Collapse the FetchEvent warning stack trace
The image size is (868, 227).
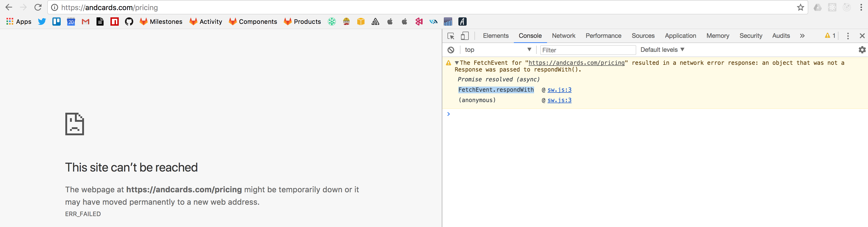pos(457,63)
